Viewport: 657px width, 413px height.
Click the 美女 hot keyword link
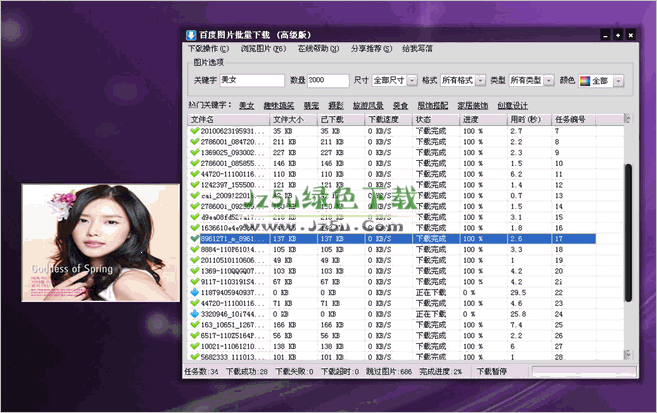pyautogui.click(x=246, y=106)
